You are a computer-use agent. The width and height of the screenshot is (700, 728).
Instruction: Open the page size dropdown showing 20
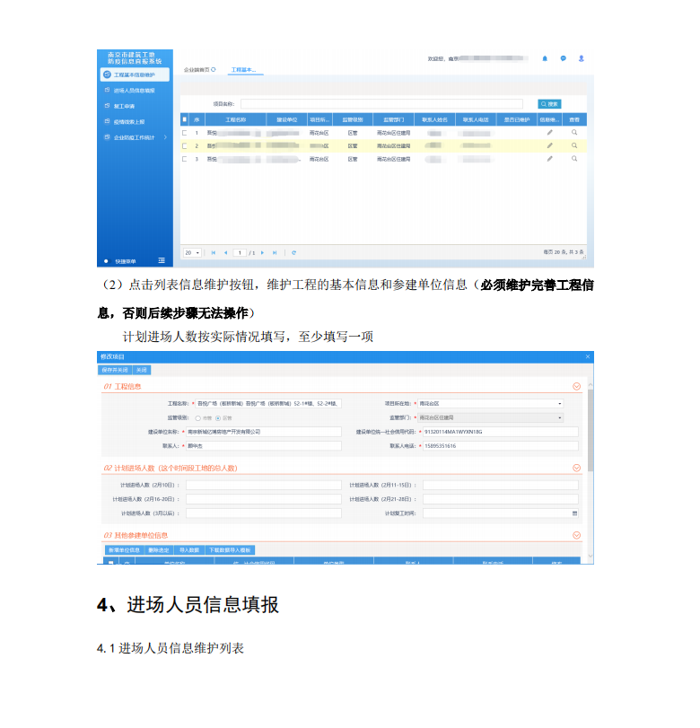[x=192, y=253]
